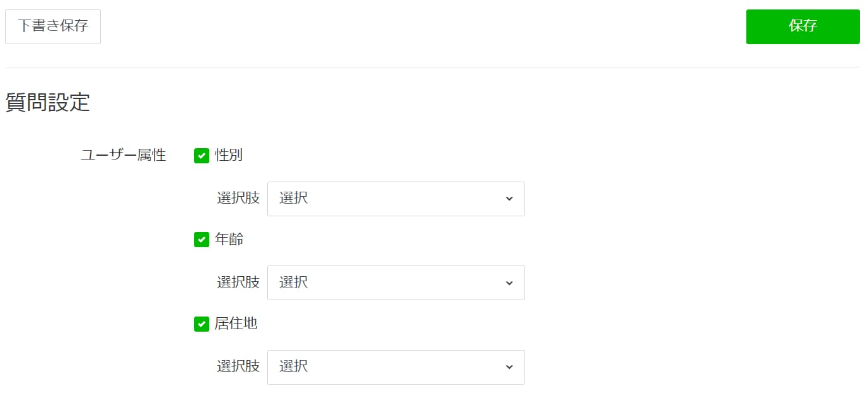Click the chevron arrow in the 年齢 dropdown

point(509,283)
